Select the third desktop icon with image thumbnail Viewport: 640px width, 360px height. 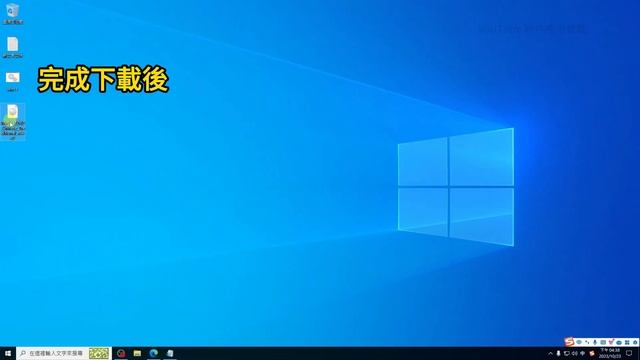(x=13, y=82)
